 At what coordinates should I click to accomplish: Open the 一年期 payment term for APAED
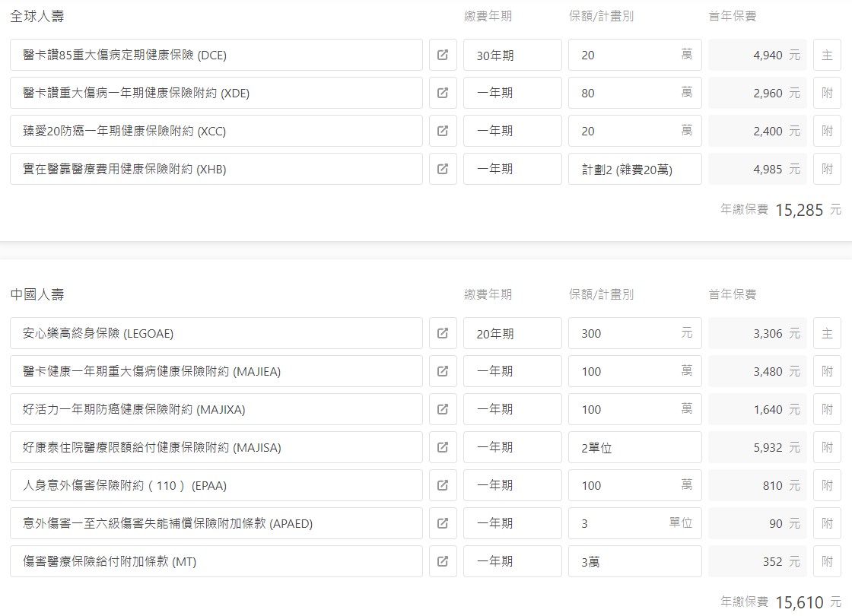[x=513, y=523]
